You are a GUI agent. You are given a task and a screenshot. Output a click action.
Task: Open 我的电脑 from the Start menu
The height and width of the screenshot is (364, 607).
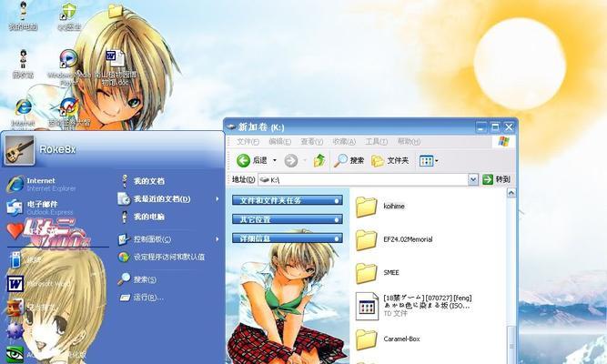tap(142, 217)
